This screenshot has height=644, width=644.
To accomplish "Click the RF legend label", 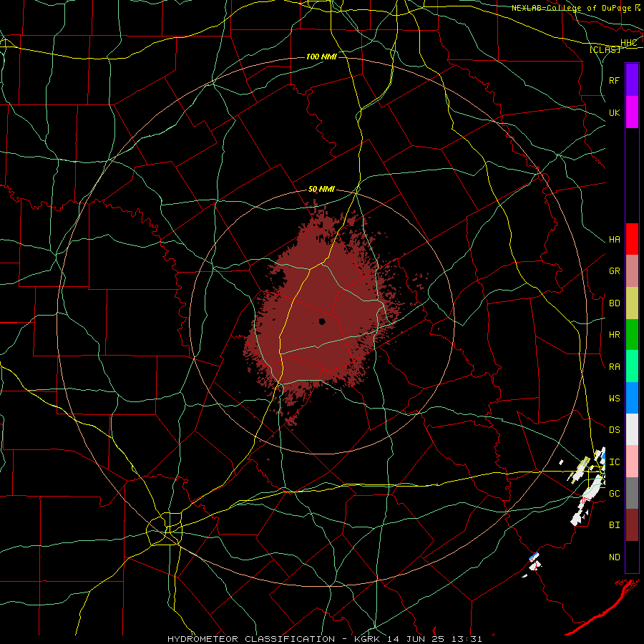I will [x=615, y=80].
